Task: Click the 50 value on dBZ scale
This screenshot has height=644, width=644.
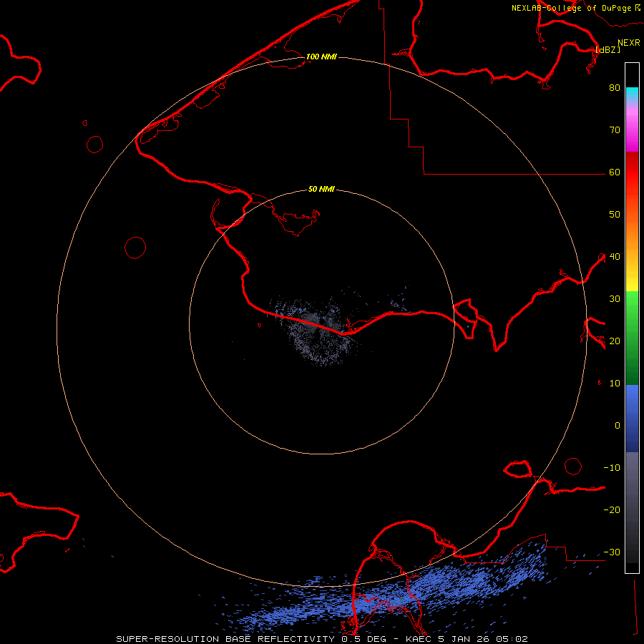Action: 615,215
